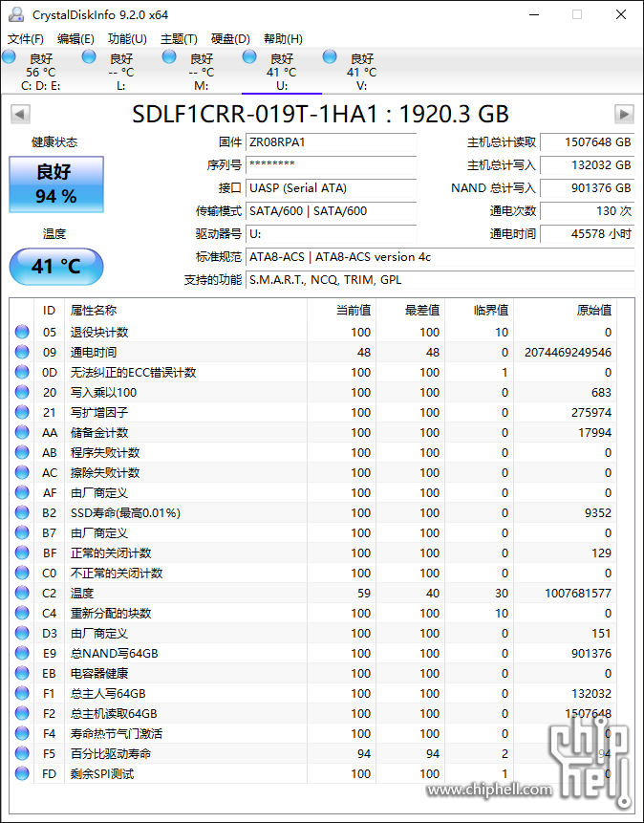This screenshot has width=644, height=823.
Task: Click the status orb for ID AB row
Action: (22, 452)
